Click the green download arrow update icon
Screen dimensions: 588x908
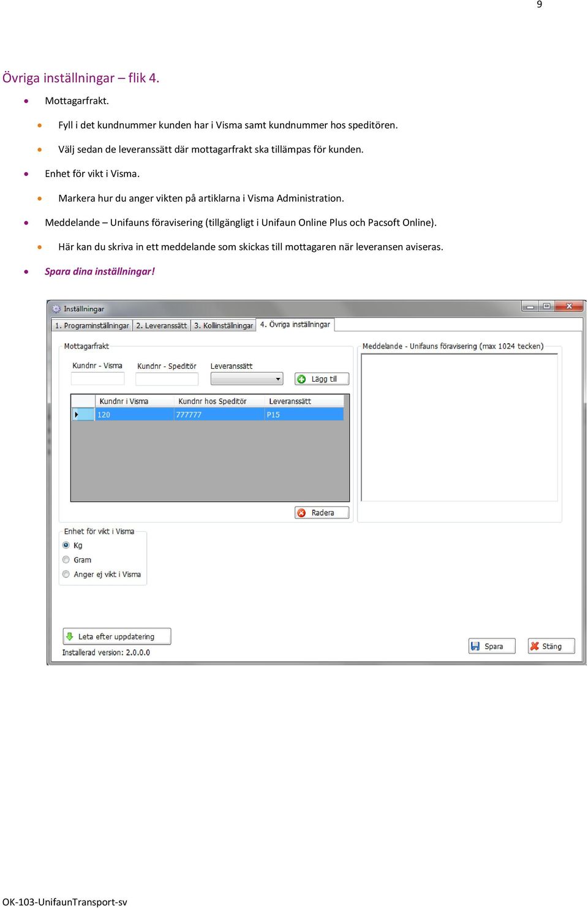click(70, 637)
